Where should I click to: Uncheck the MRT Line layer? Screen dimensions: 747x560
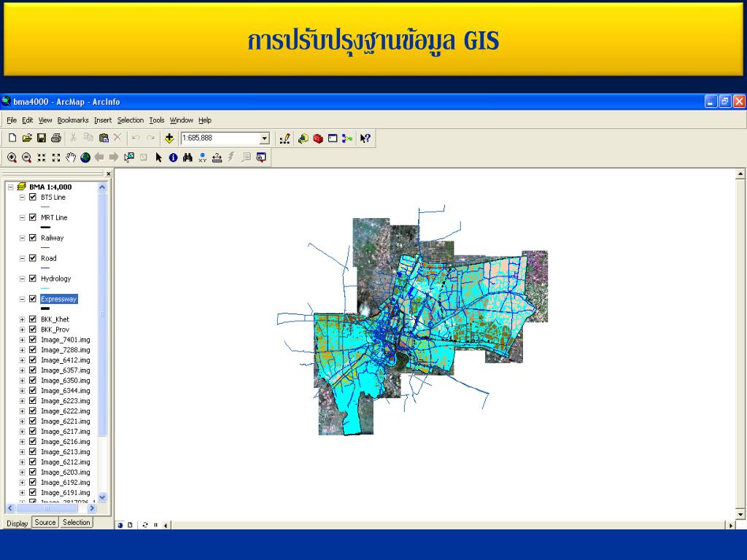(33, 217)
